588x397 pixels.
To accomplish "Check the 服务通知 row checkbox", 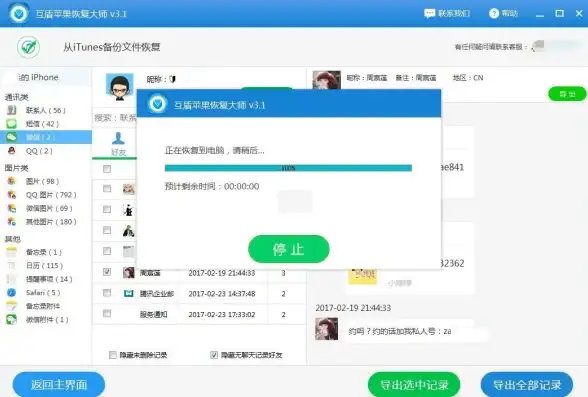I will click(107, 313).
